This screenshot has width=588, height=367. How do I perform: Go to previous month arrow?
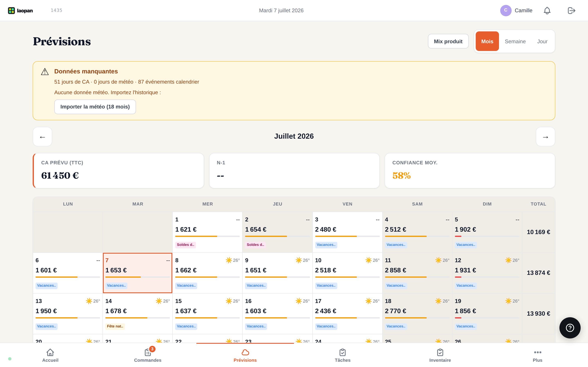(x=42, y=137)
